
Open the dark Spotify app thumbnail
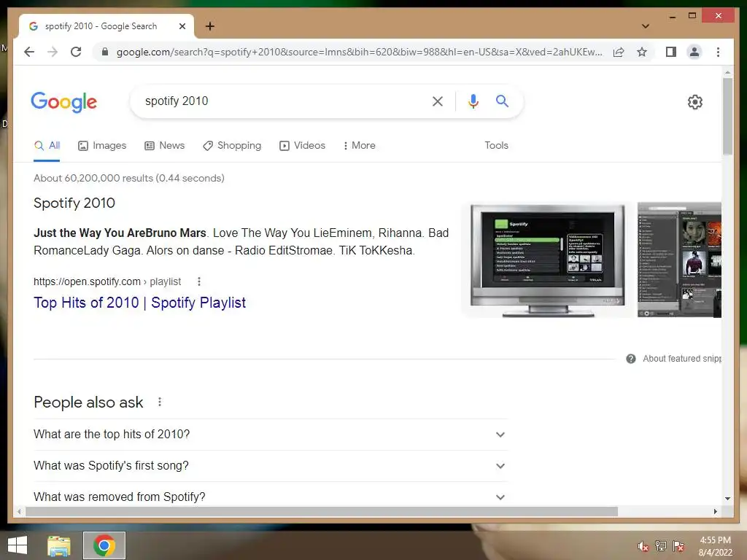[679, 260]
